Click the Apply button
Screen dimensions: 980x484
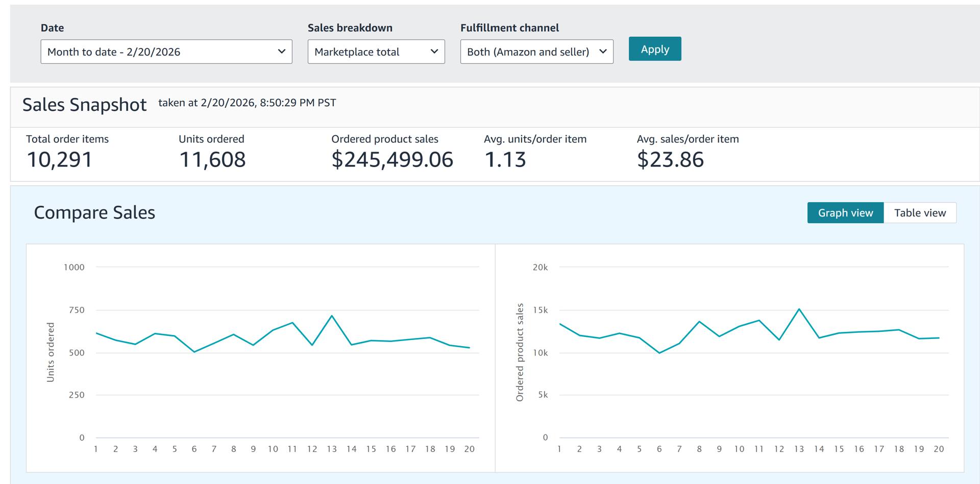[x=654, y=49]
